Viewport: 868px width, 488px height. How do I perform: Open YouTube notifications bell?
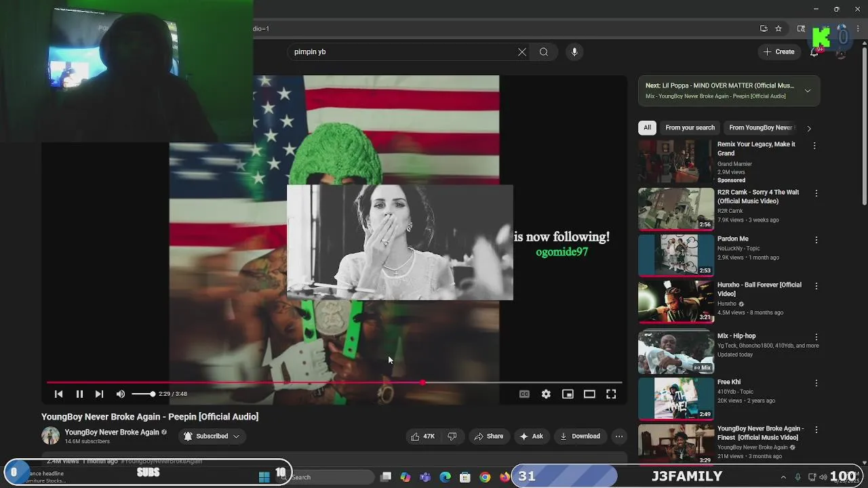tap(814, 52)
